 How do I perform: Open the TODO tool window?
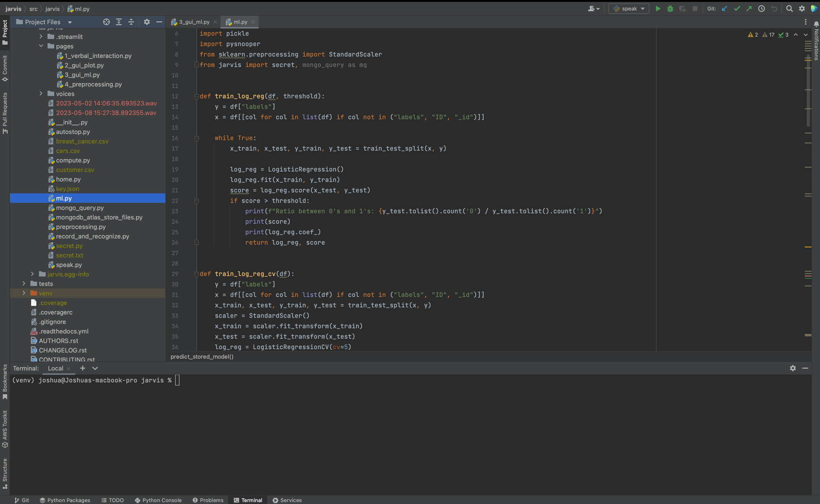pyautogui.click(x=113, y=500)
